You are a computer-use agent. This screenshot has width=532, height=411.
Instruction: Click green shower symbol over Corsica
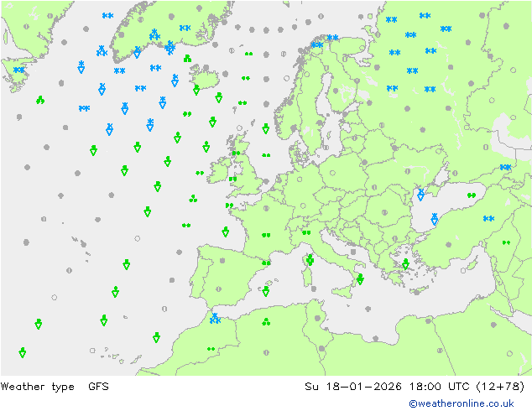[x=310, y=260]
